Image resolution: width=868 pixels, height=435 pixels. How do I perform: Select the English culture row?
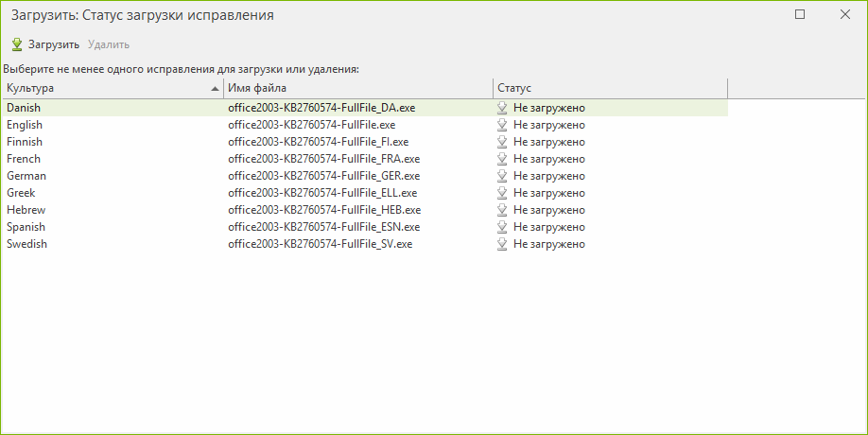click(x=364, y=125)
